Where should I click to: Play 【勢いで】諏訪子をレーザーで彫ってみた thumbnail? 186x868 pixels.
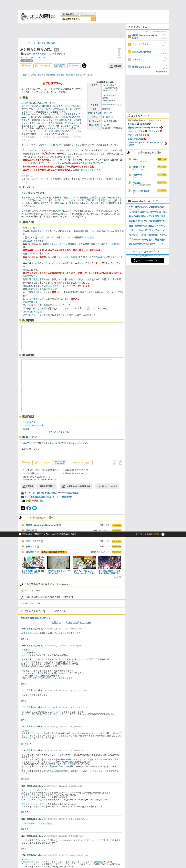[59, 562]
